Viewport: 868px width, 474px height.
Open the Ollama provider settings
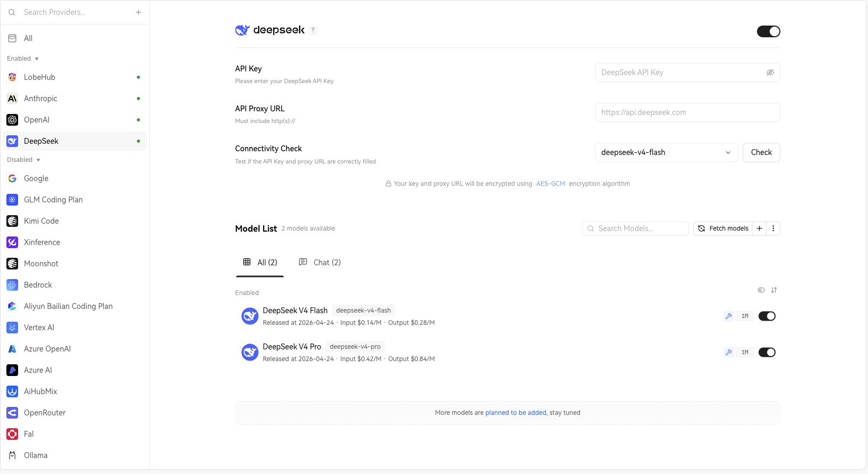pos(74,455)
